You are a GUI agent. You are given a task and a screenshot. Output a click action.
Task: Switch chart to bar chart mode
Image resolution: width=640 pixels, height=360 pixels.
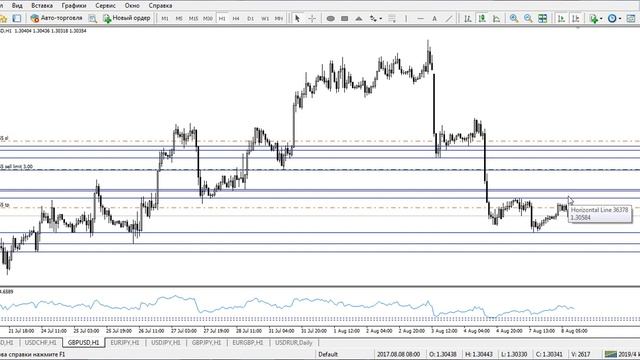(468, 18)
